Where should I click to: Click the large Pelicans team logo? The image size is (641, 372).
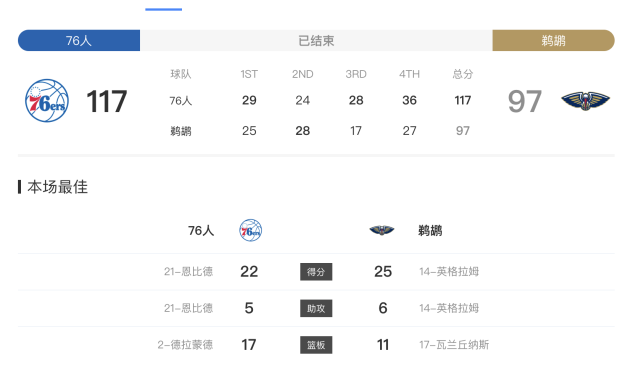click(x=585, y=101)
